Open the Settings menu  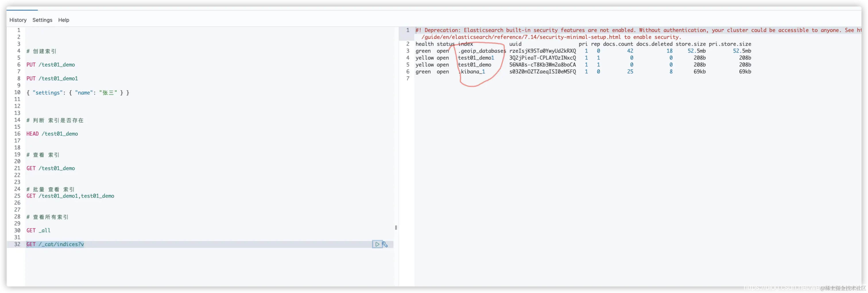click(x=42, y=20)
